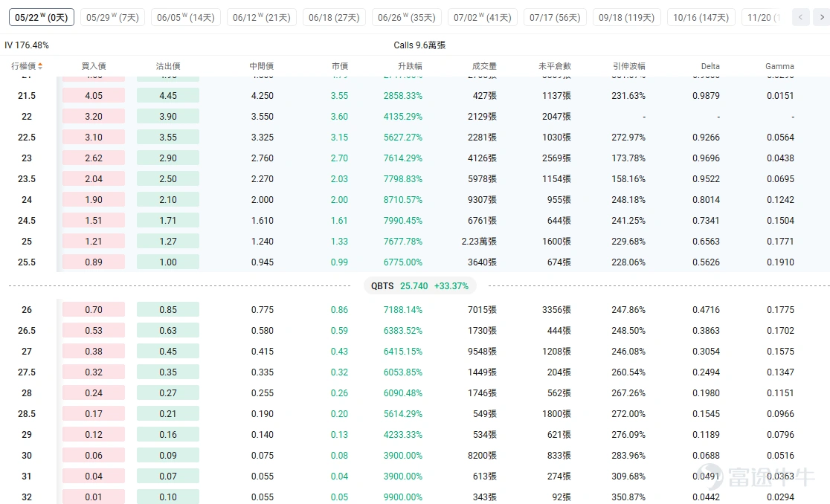Sort by the Delta column header

coord(710,66)
